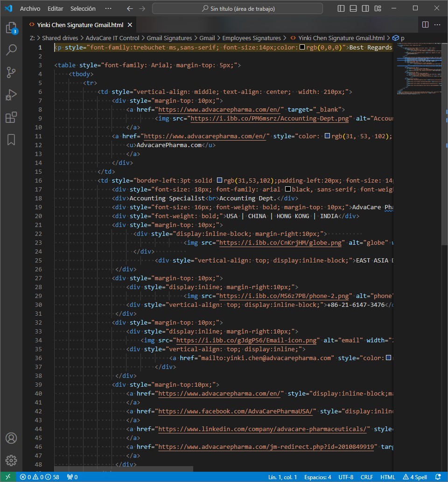
Task: Close the Yinki Chen Signature Gmail.html tab
Action: 130,25
